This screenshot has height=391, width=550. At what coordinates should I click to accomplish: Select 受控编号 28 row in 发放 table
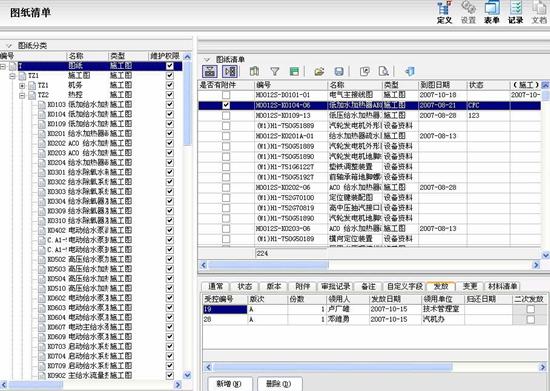pos(374,319)
